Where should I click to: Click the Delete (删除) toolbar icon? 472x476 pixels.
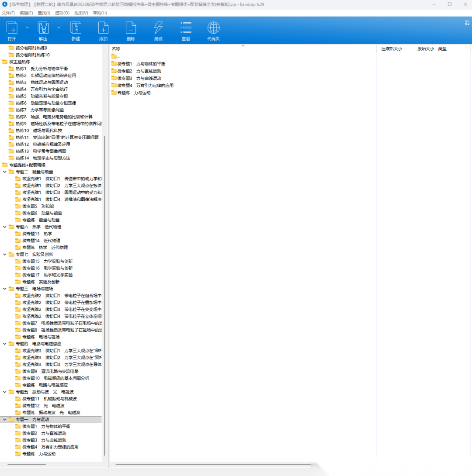(x=131, y=28)
